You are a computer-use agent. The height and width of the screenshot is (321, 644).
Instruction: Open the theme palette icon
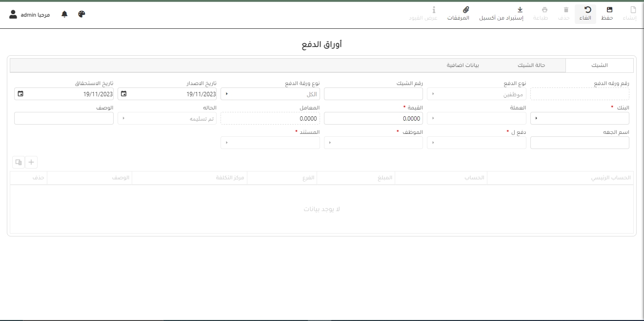[81, 14]
